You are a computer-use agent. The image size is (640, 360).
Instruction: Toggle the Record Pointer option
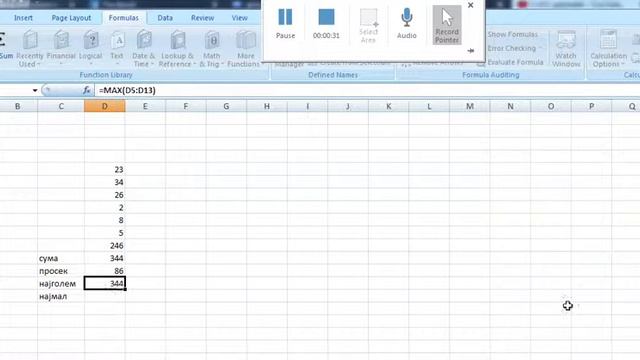pos(447,24)
